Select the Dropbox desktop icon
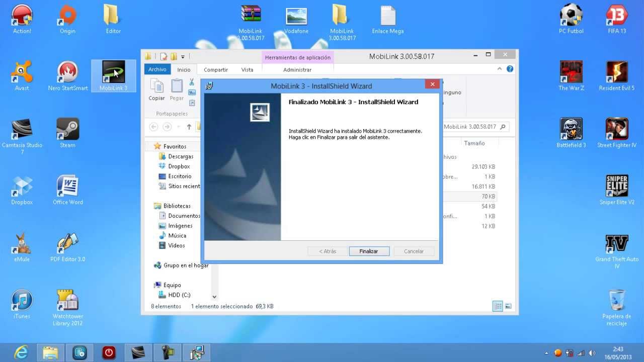The width and height of the screenshot is (644, 362). 22,190
